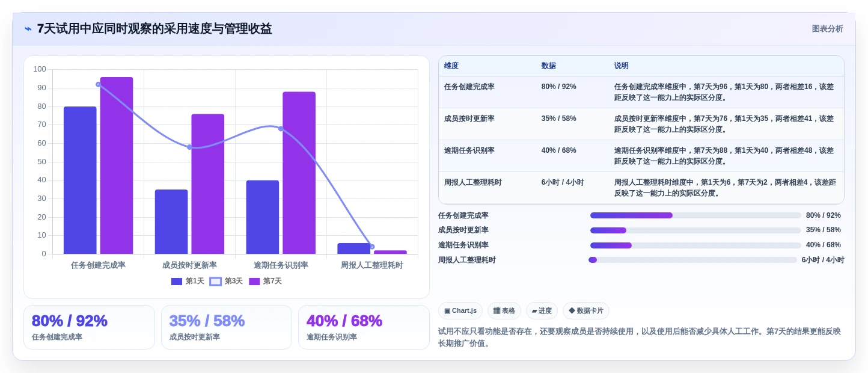Click the 40% / 68% progress value label
Screen dimensions: 868x373
click(824, 245)
